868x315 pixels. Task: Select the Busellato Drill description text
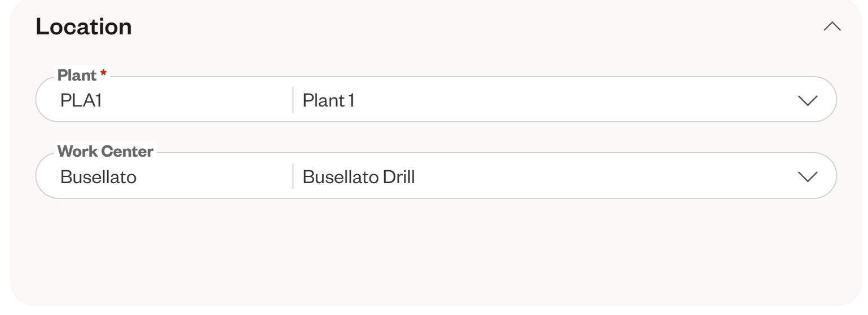click(358, 177)
